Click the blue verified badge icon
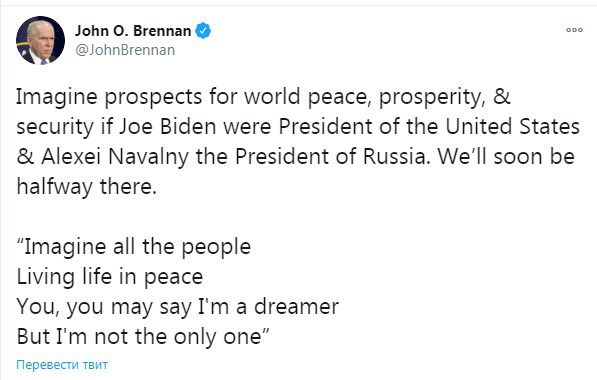597x380 pixels. click(x=203, y=31)
